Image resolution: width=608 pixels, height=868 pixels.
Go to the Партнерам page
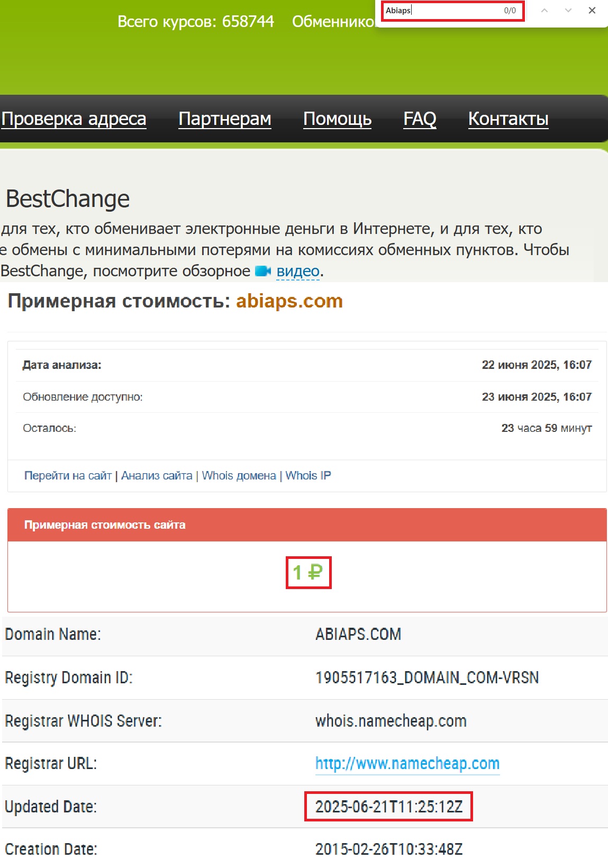(225, 119)
